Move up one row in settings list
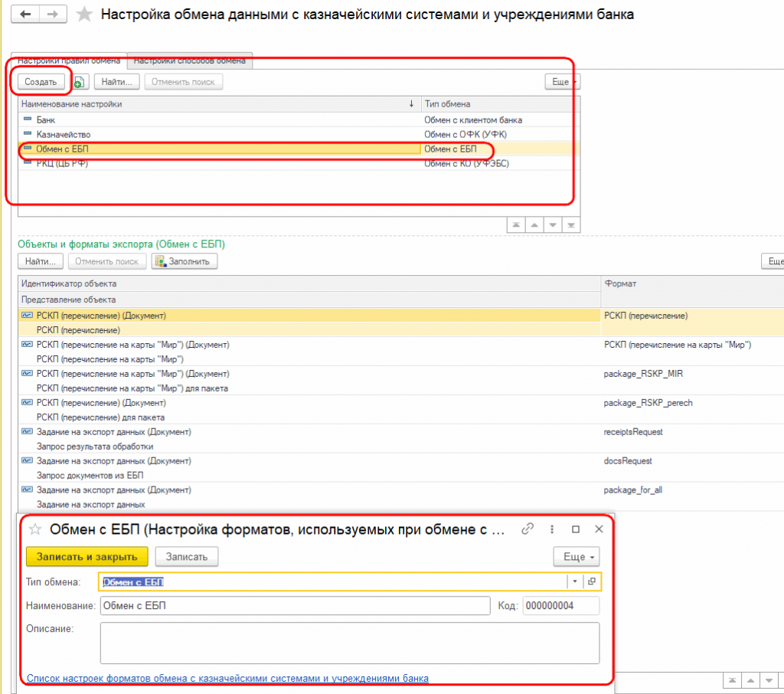The image size is (784, 694). (534, 225)
